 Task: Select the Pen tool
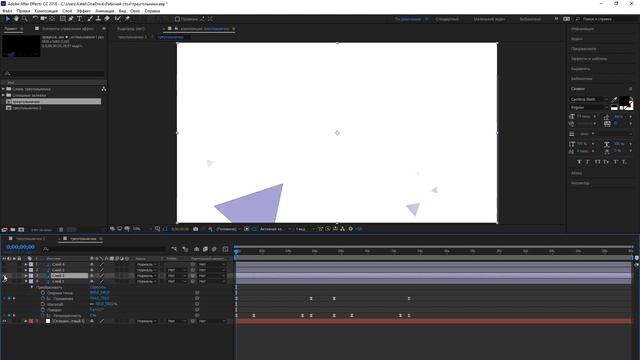tap(71, 19)
